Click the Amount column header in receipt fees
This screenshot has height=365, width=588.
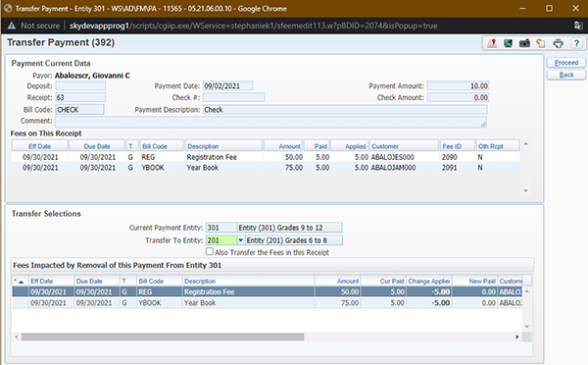(283, 146)
